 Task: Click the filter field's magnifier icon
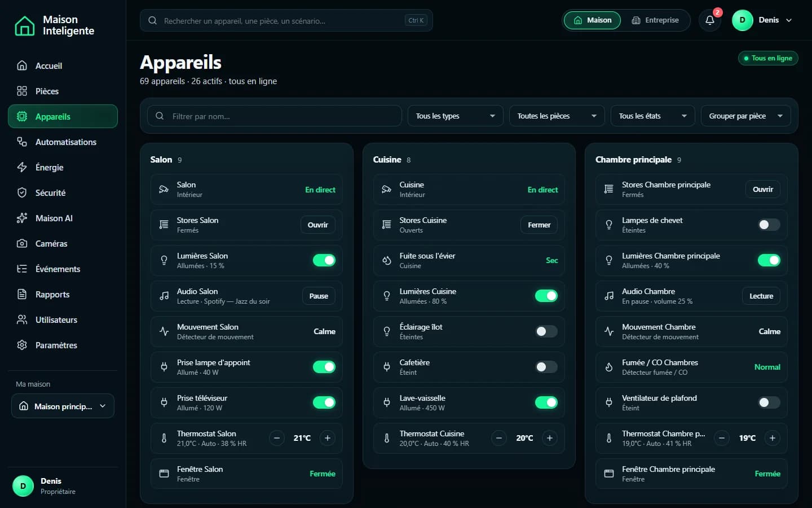click(160, 116)
